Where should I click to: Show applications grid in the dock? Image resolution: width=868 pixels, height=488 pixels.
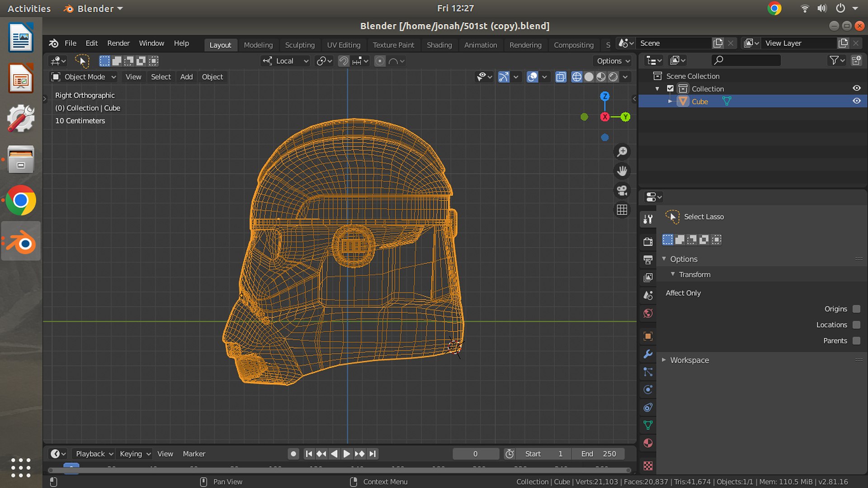click(21, 467)
